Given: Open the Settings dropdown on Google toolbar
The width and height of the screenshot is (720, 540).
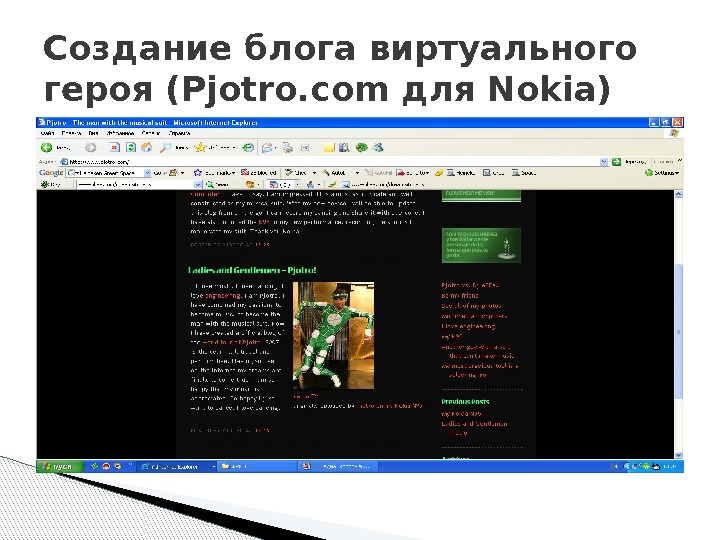Looking at the screenshot, I should [677, 173].
